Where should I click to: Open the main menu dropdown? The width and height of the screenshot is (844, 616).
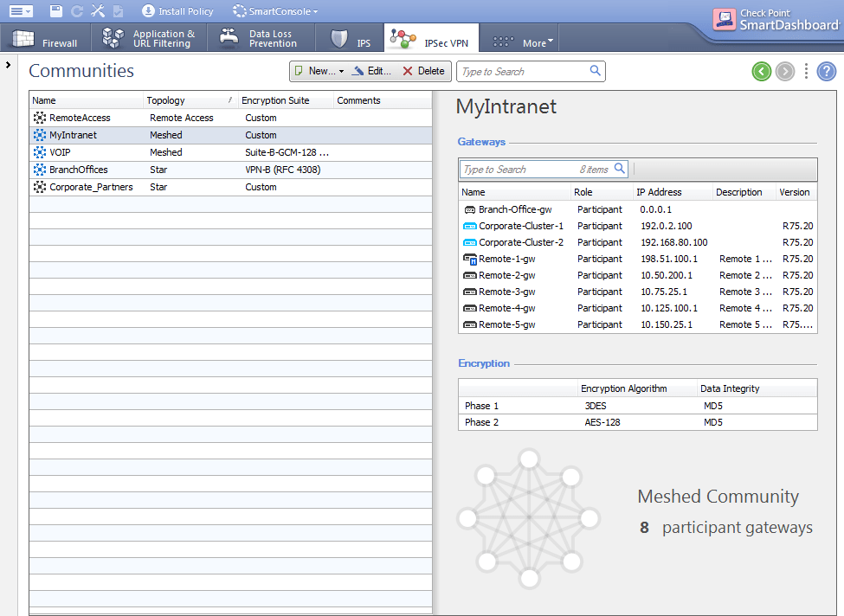(19, 11)
